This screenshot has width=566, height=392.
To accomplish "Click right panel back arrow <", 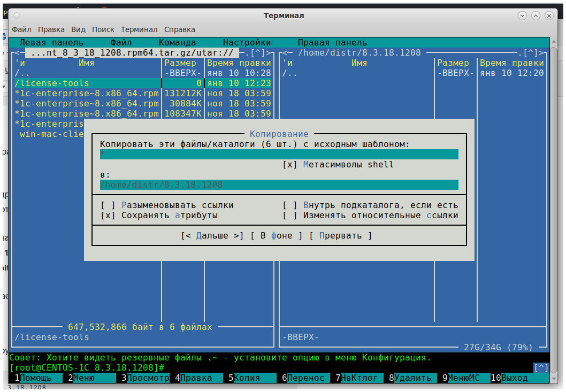I will pos(285,53).
